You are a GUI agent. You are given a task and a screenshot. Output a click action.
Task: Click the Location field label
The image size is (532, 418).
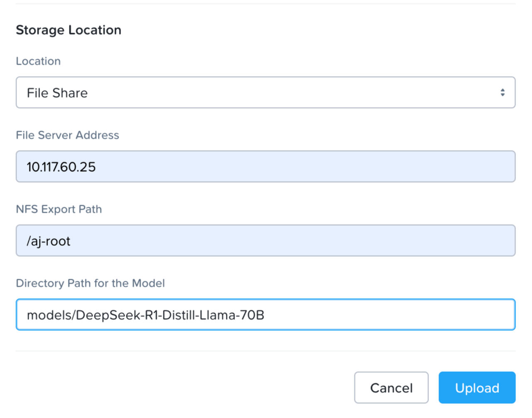pos(38,61)
